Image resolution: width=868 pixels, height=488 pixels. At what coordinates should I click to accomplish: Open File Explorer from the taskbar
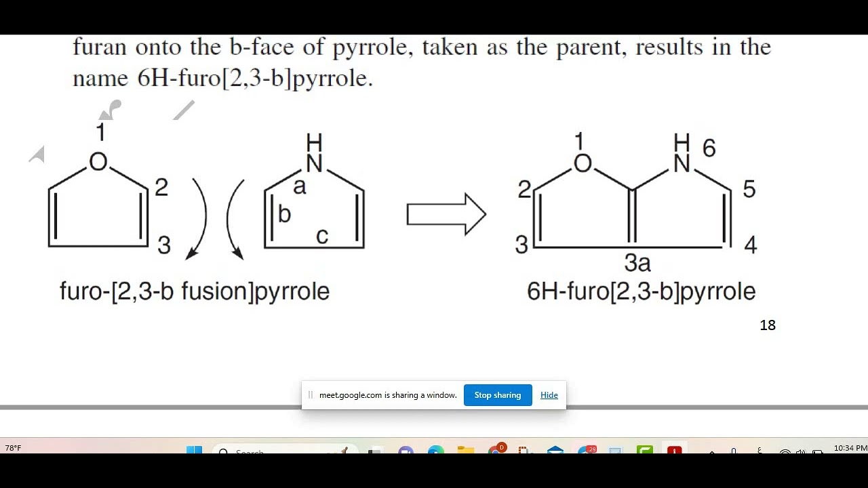coord(465,450)
